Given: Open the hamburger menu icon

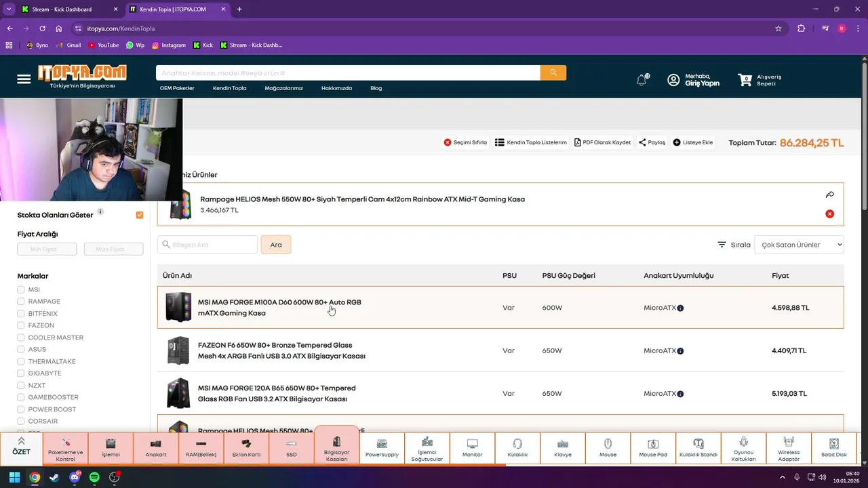Looking at the screenshot, I should (24, 79).
